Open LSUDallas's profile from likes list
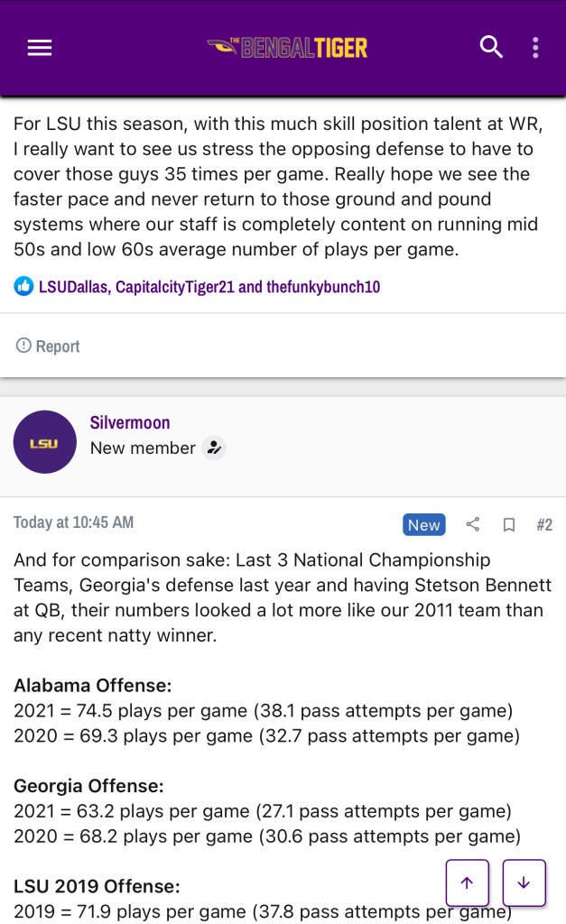This screenshot has width=566, height=924. [x=74, y=287]
